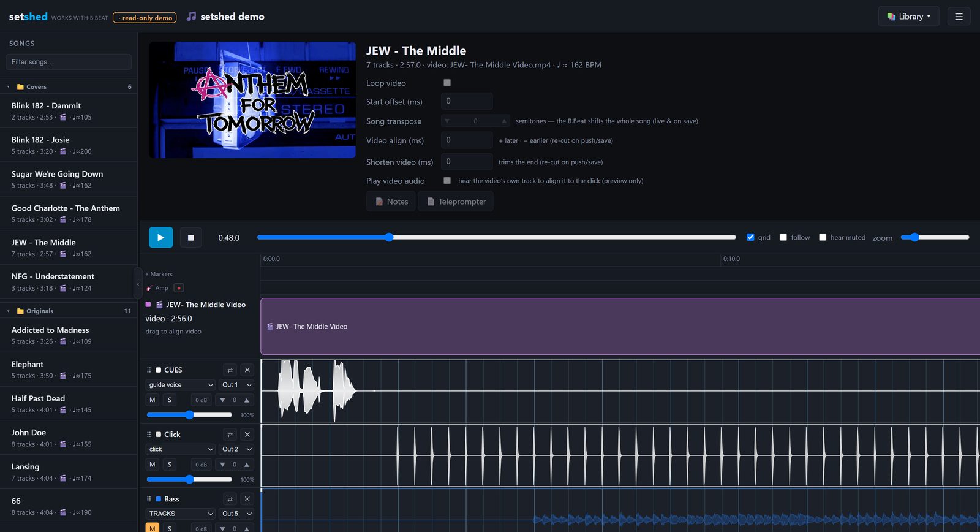
Task: Click the swap icon on the Click track
Action: 230,435
